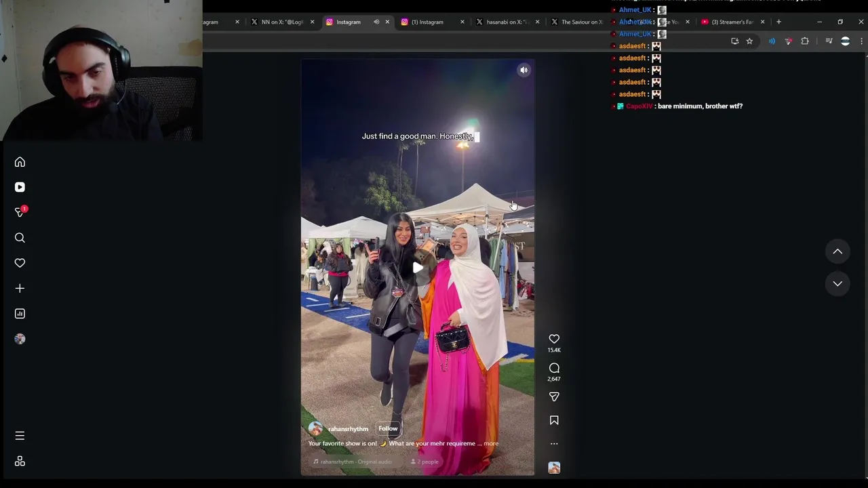Click rahansrhythm's avatar on the reel
This screenshot has width=868, height=488.
pyautogui.click(x=315, y=428)
